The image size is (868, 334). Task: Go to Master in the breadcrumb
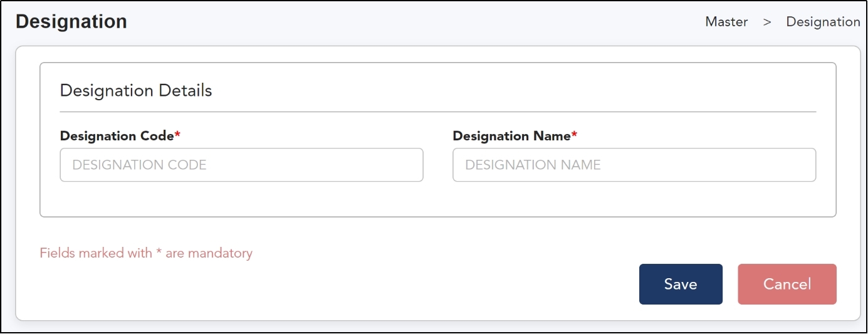point(726,22)
